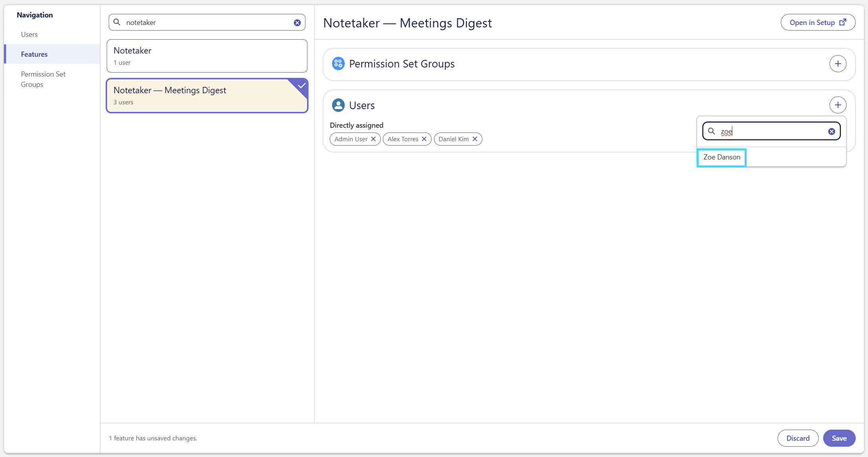The image size is (868, 457).
Task: Click the Navigation heading
Action: tap(35, 15)
